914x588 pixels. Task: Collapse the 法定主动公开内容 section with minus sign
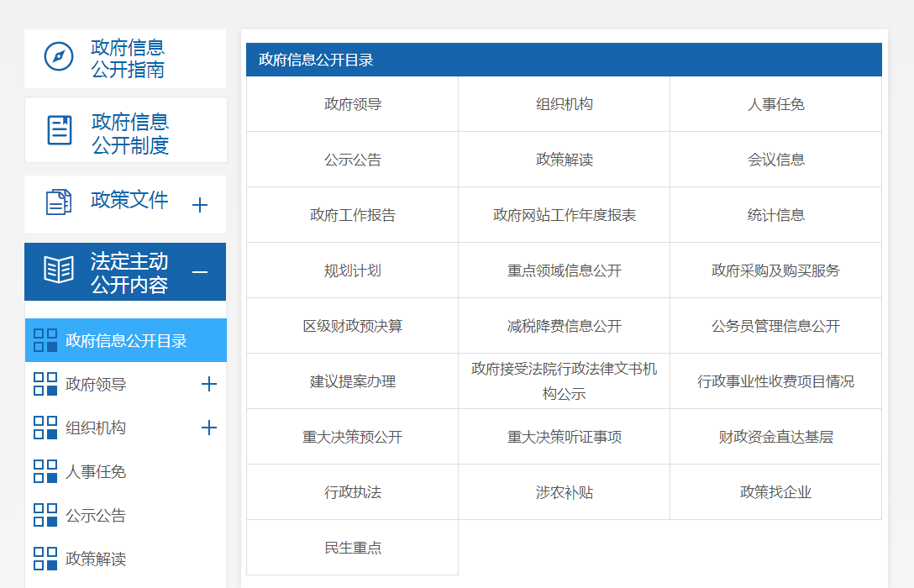point(200,272)
